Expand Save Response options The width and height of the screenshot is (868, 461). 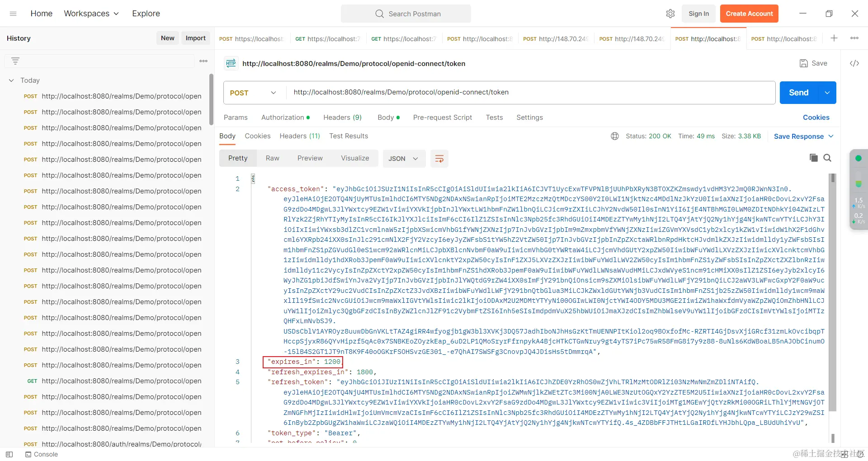[831, 136]
